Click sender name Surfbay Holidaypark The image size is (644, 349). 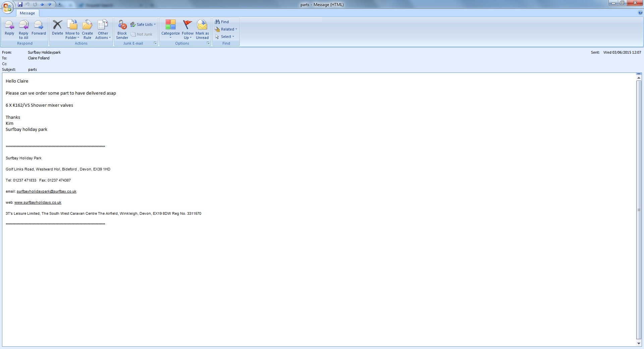pos(44,52)
